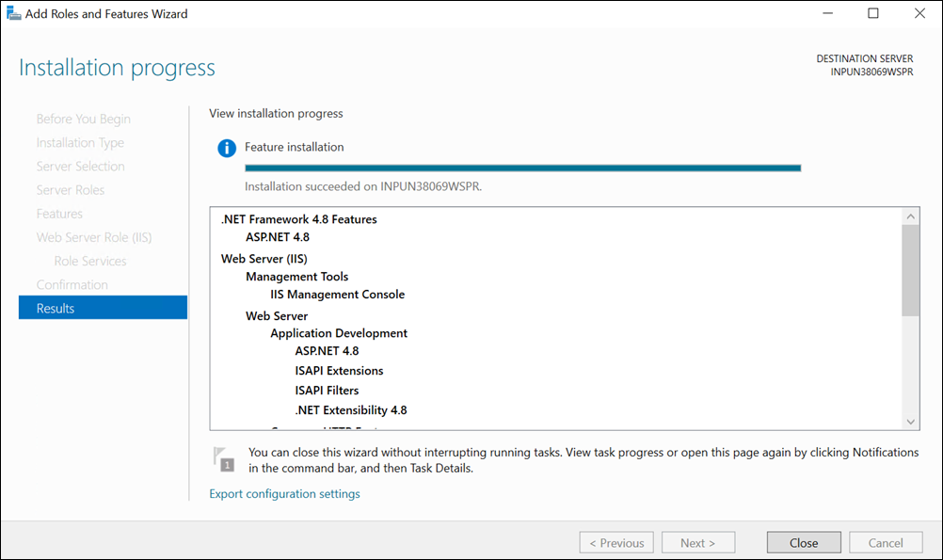943x560 pixels.
Task: Go to the Role Services step
Action: pos(90,261)
